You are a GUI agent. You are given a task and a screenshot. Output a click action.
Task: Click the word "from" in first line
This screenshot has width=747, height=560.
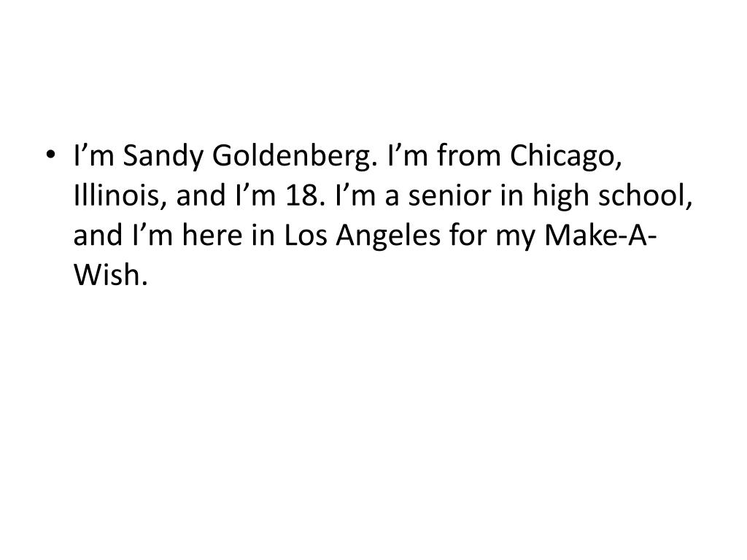(x=469, y=157)
